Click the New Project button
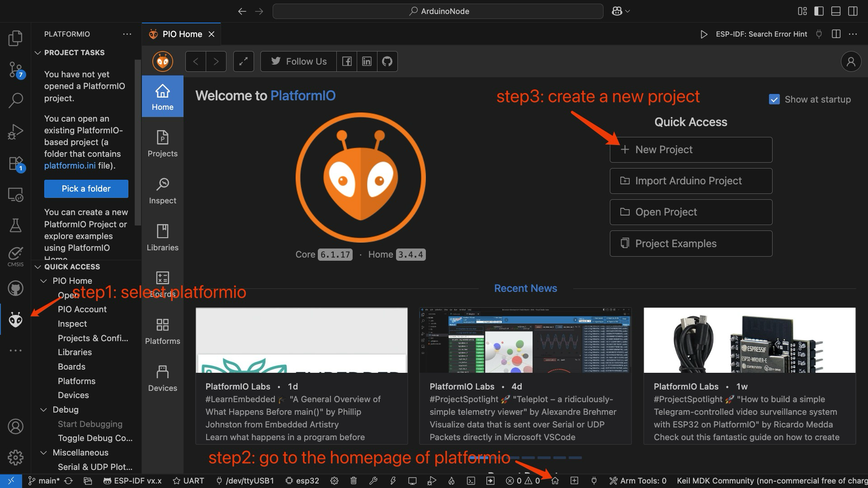Screen dimensions: 868x488 pos(690,150)
